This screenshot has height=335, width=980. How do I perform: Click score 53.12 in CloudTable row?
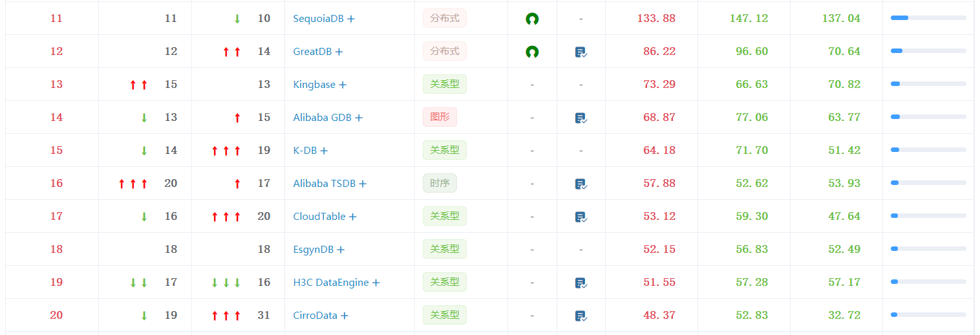click(x=659, y=217)
